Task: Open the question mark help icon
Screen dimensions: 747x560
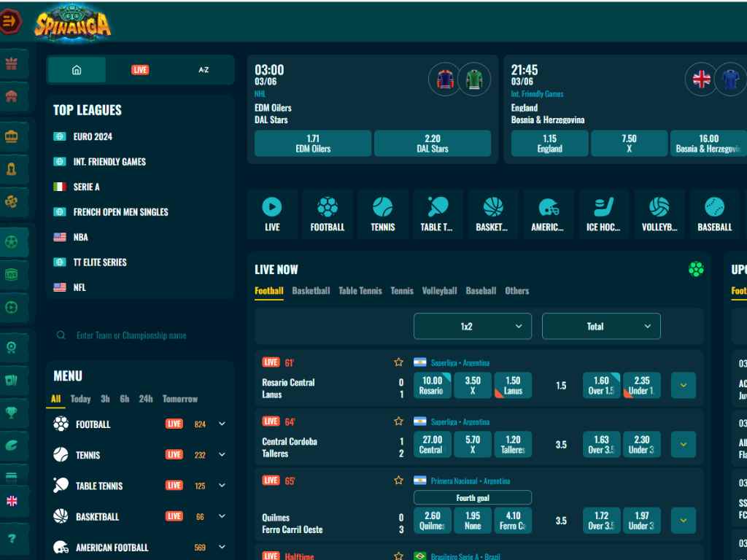Action: pyautogui.click(x=12, y=538)
